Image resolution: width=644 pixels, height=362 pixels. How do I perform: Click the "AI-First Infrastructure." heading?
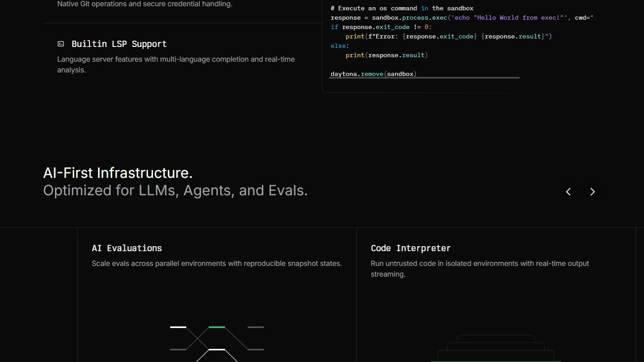(118, 173)
